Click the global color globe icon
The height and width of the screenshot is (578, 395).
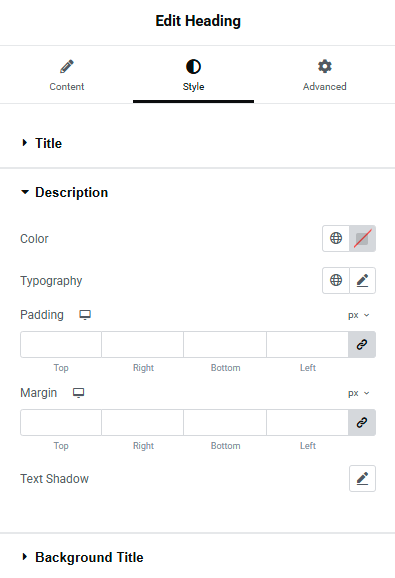[336, 238]
